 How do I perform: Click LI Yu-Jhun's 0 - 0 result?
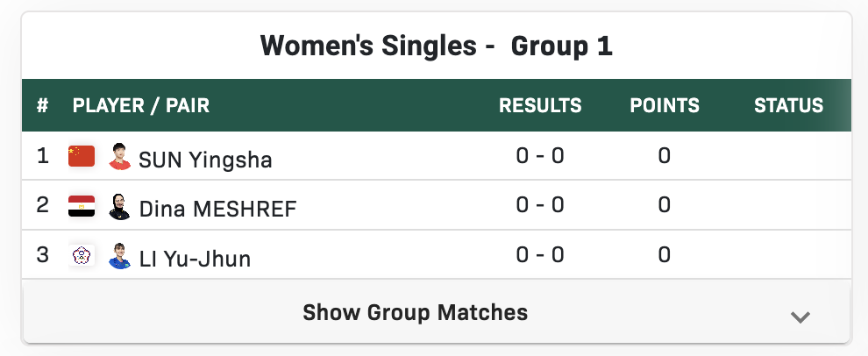pyautogui.click(x=540, y=256)
